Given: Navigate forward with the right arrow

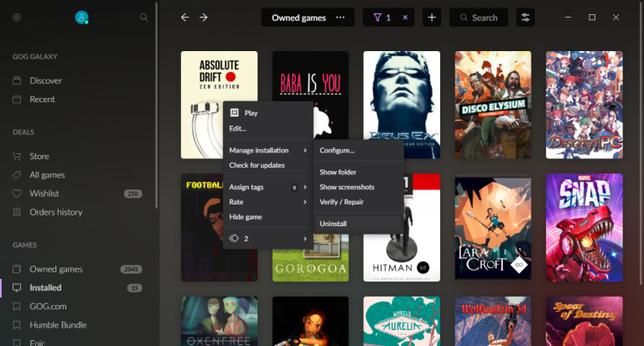Looking at the screenshot, I should 203,17.
